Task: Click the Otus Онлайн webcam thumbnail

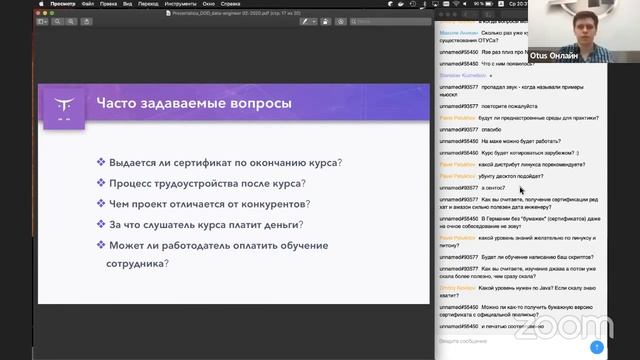Action: click(584, 31)
